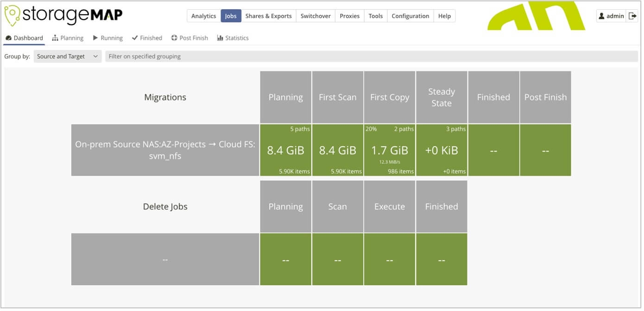View Finished migrations
This screenshot has width=644, height=311.
click(147, 37)
